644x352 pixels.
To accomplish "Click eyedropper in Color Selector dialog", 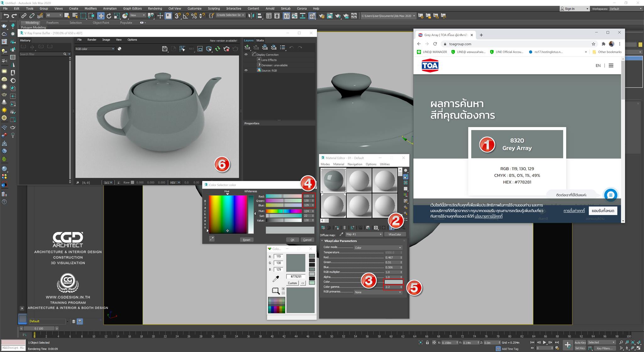I will pos(212,239).
